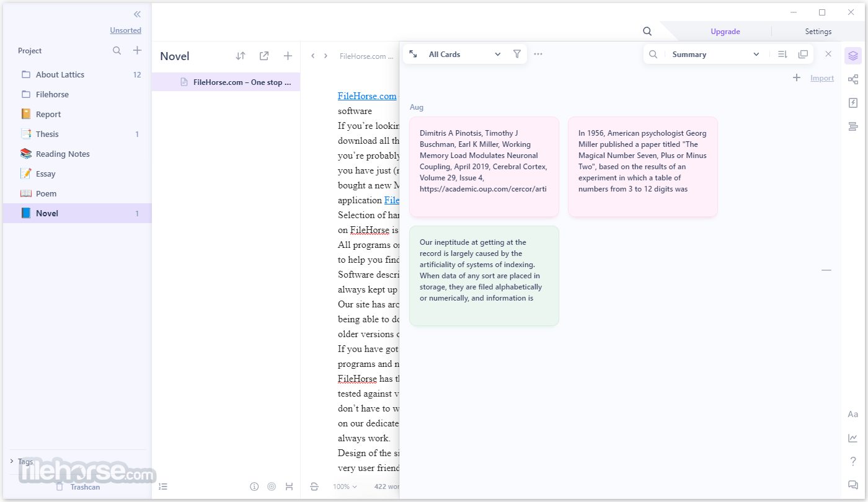Viewport: 868px width, 502px height.
Task: Select the Novel project
Action: coord(77,213)
